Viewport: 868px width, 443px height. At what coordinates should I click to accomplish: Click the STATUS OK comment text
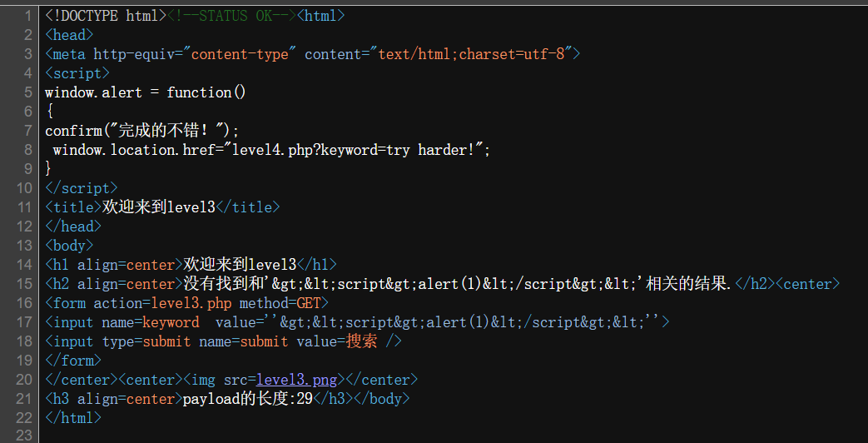pos(231,16)
